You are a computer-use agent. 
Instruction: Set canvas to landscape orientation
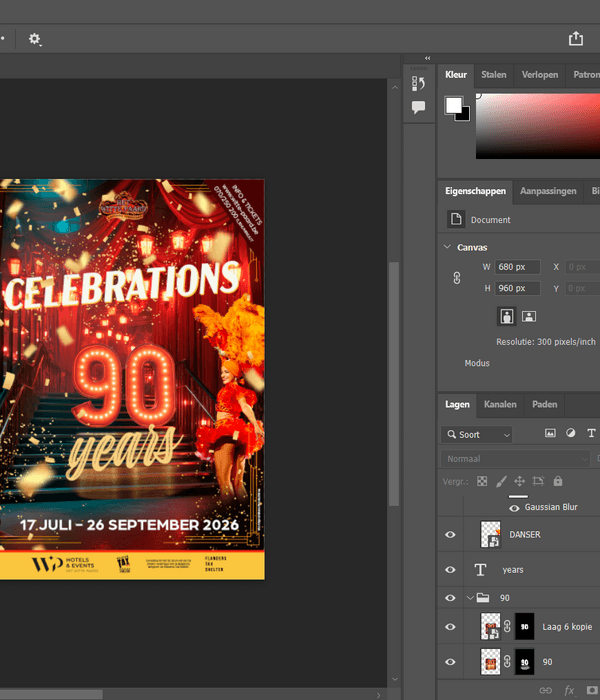click(x=529, y=316)
